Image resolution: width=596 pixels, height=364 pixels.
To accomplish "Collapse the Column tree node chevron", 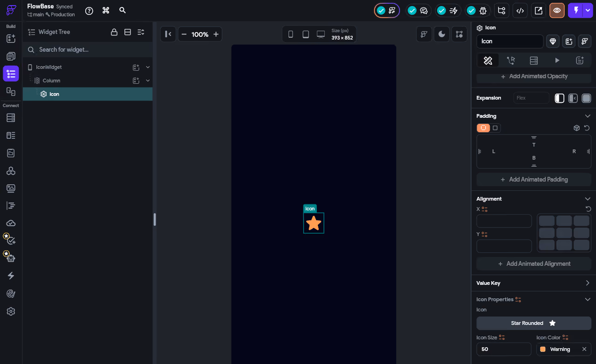I will [148, 81].
